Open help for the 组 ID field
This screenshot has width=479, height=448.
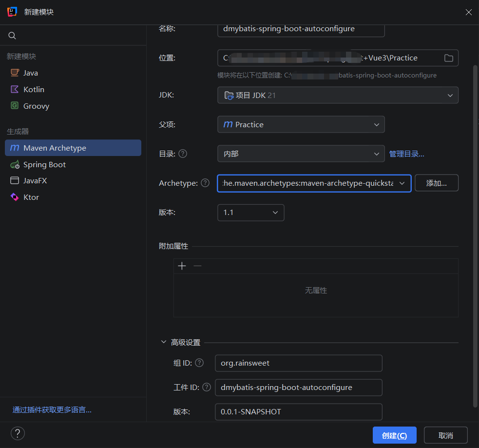[199, 363]
